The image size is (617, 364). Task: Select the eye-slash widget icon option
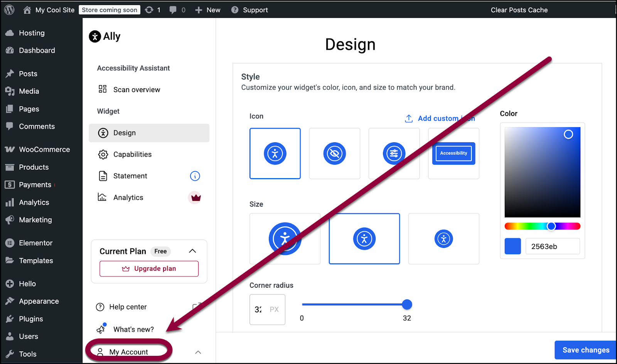point(334,153)
